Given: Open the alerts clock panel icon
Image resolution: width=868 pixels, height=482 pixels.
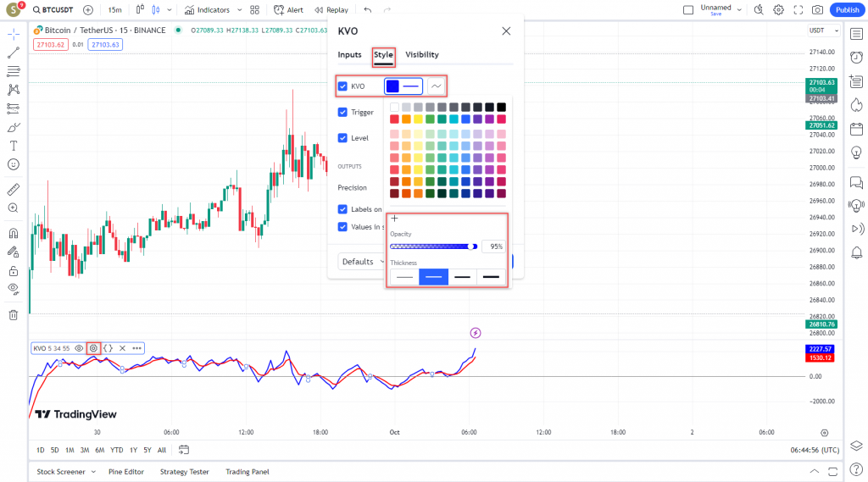Looking at the screenshot, I should click(x=856, y=57).
